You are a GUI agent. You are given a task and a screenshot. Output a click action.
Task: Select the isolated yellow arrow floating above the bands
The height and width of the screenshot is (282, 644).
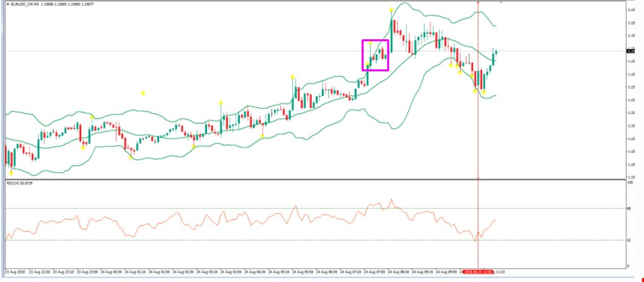[143, 94]
